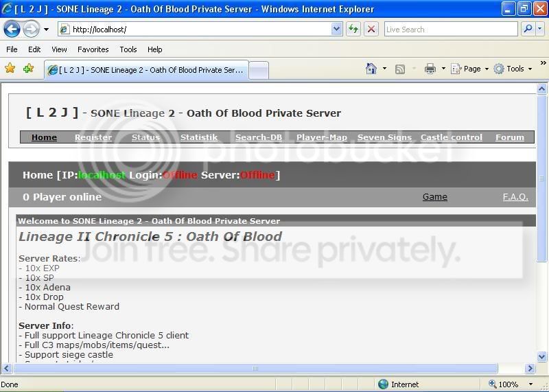The image size is (549, 392).
Task: Click the Refresh page icon
Action: point(353,30)
